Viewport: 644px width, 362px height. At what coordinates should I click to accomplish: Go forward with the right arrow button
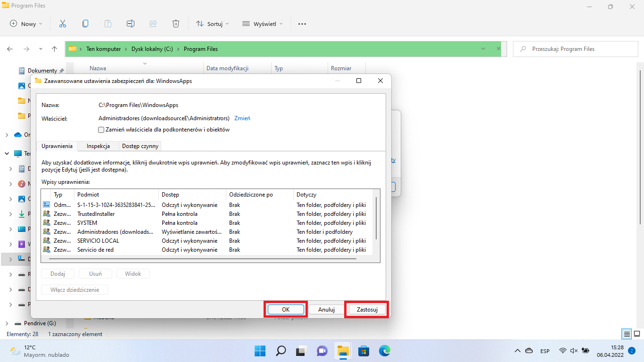tap(26, 49)
